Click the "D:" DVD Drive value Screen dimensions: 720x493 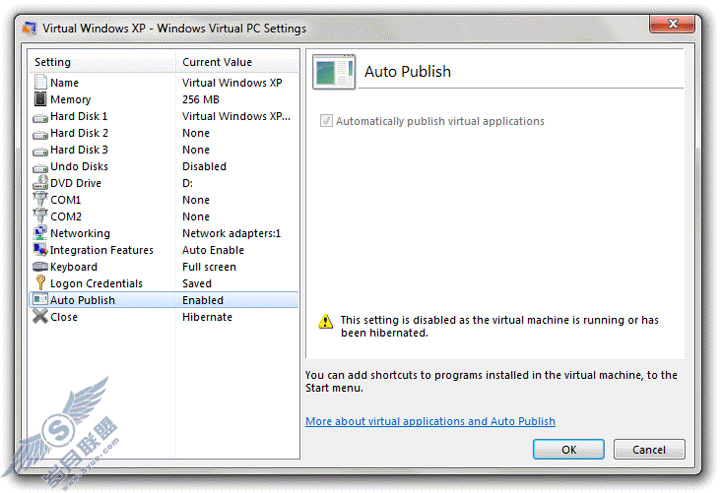[187, 183]
